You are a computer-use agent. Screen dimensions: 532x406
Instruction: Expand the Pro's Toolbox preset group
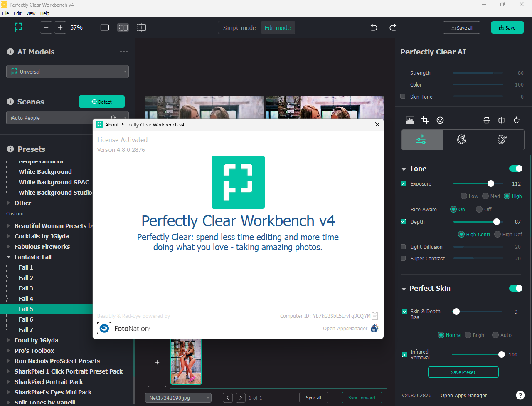(x=9, y=351)
